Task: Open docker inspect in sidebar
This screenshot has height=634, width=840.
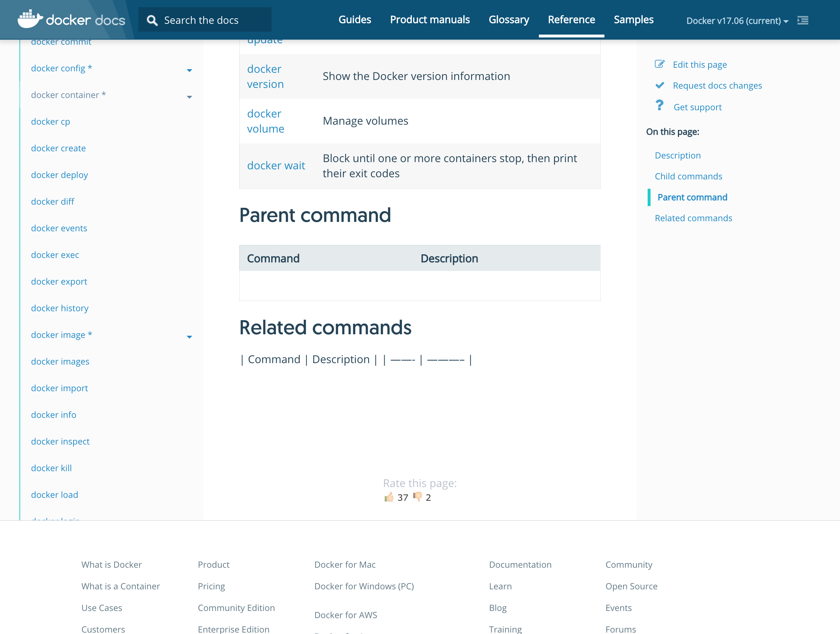Action: [61, 441]
